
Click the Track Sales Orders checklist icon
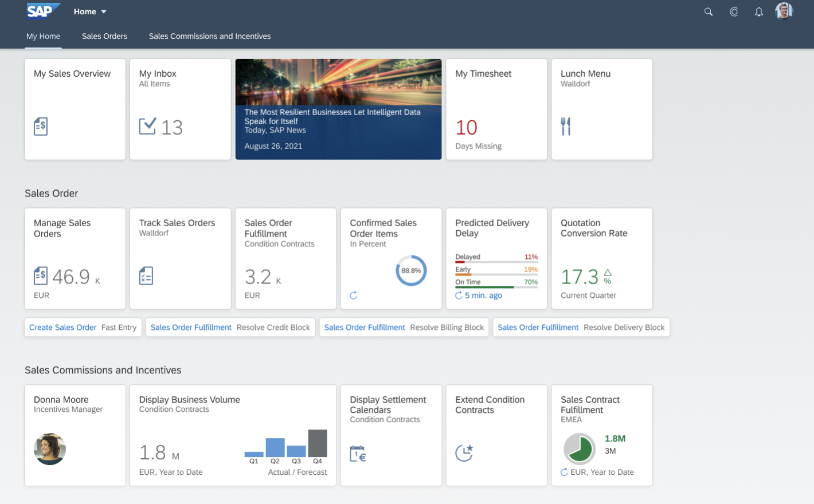[x=146, y=276]
